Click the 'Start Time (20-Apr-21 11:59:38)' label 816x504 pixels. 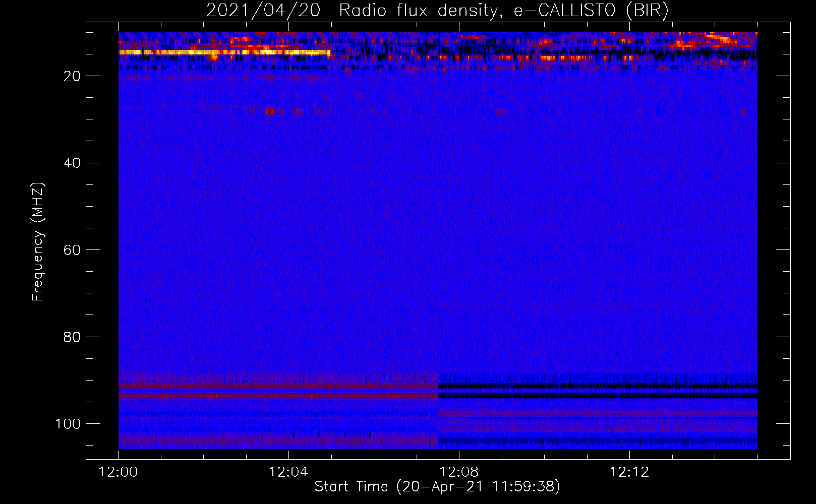[437, 487]
